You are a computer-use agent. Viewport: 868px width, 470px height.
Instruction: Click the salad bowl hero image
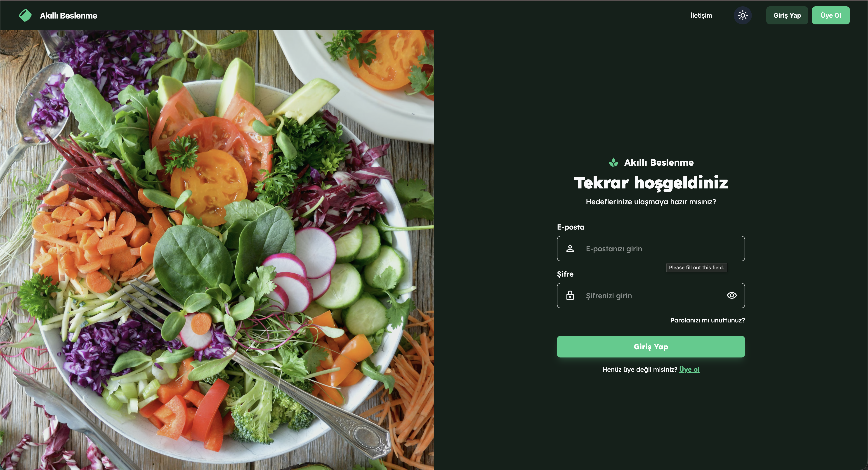[217, 250]
